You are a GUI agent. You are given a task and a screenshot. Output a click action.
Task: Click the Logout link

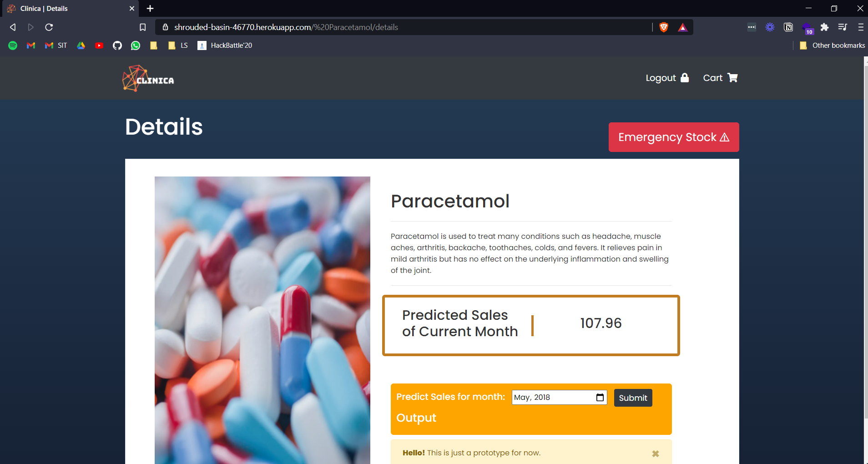(667, 78)
